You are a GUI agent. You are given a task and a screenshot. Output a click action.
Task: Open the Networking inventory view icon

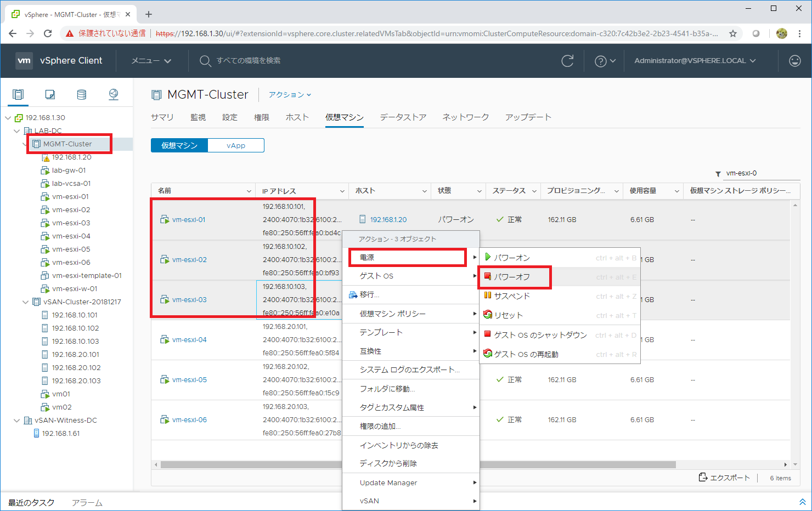(114, 95)
